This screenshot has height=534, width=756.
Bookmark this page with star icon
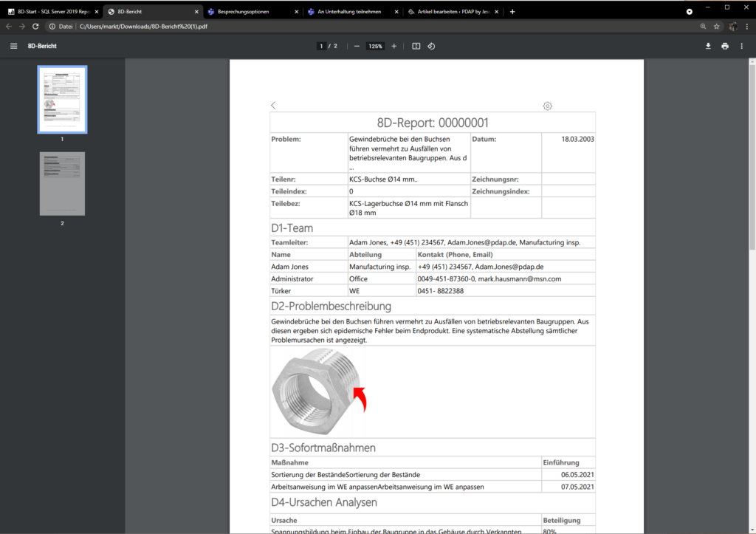tap(717, 27)
